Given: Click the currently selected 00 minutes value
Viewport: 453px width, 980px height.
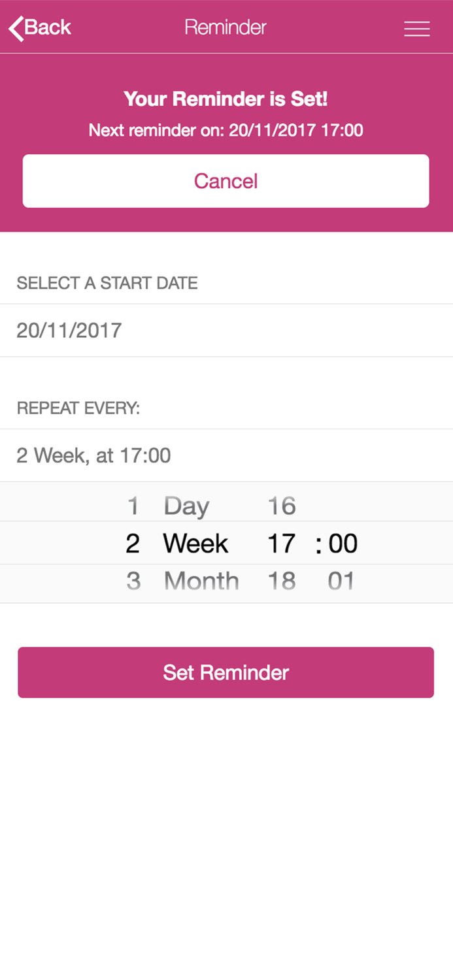Looking at the screenshot, I should [x=344, y=543].
